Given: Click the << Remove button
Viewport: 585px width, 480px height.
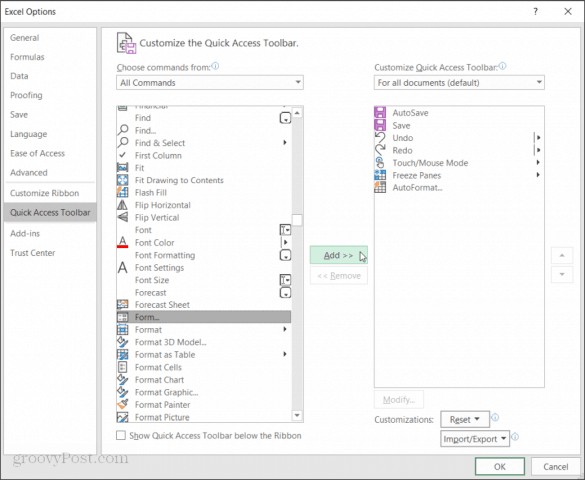Looking at the screenshot, I should click(338, 276).
